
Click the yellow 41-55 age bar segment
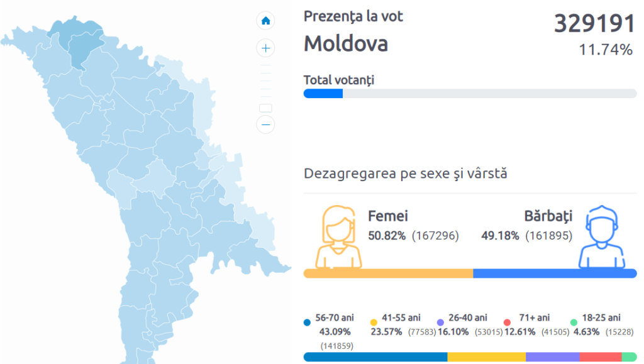486,357
